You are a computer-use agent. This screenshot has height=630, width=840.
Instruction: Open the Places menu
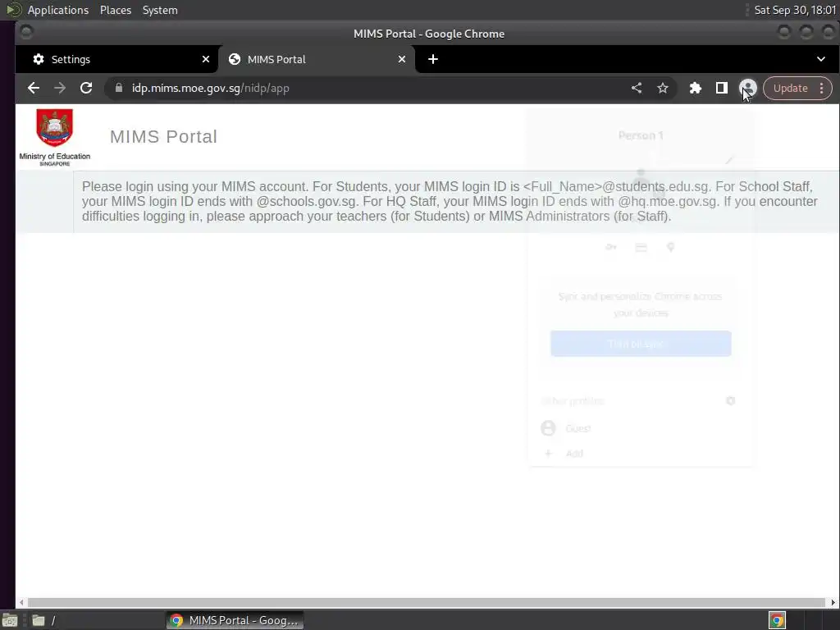coord(116,10)
